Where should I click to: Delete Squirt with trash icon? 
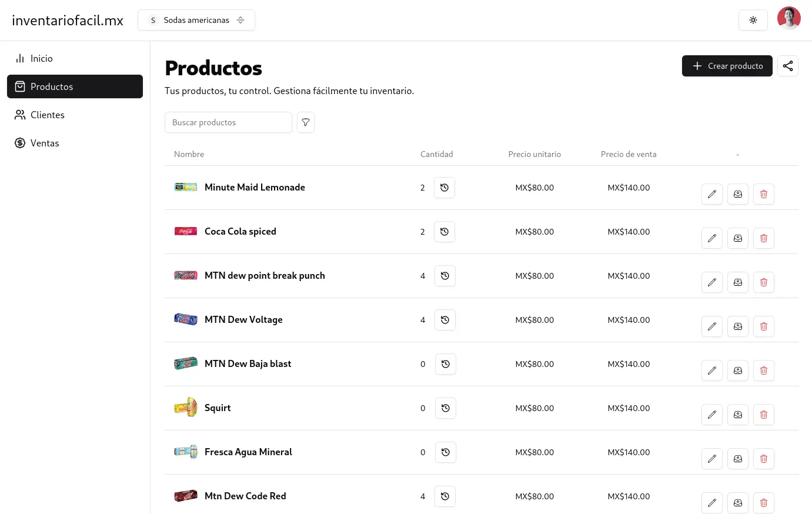pyautogui.click(x=764, y=415)
